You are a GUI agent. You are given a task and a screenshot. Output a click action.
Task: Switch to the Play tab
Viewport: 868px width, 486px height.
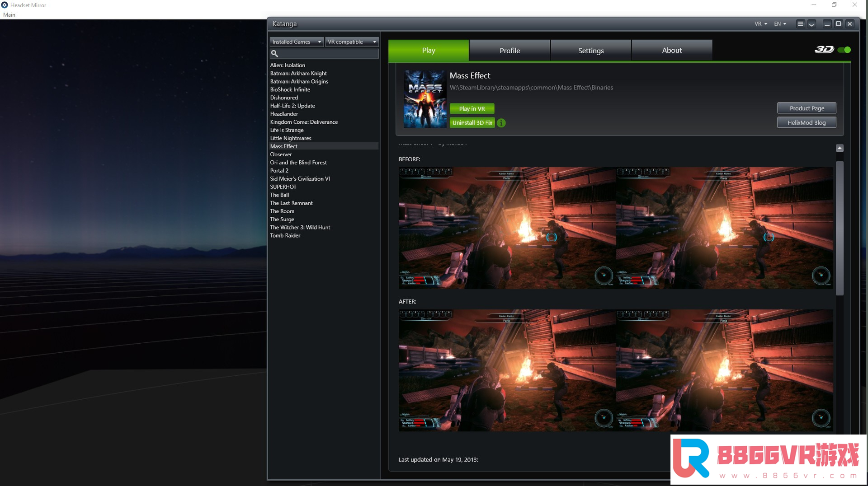pos(429,50)
